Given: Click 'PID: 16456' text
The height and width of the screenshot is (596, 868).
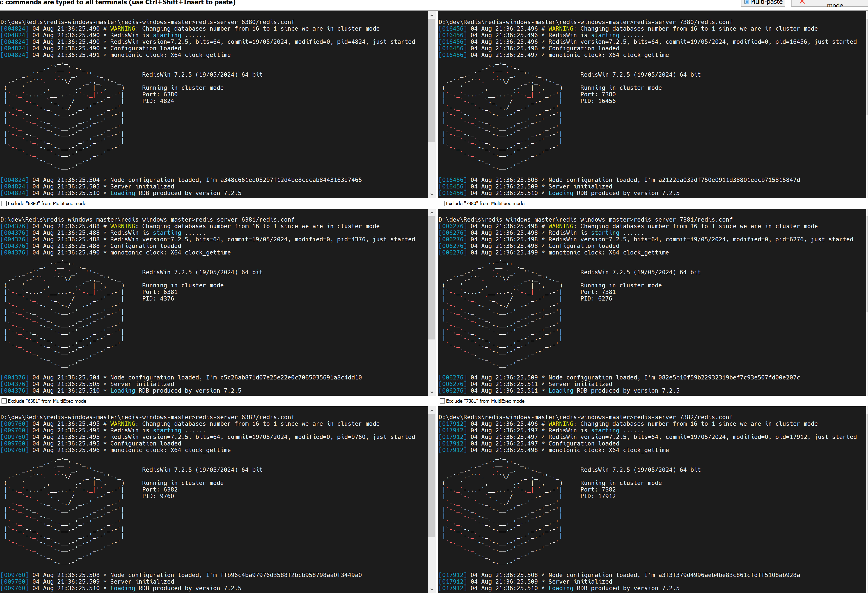Looking at the screenshot, I should (x=598, y=101).
